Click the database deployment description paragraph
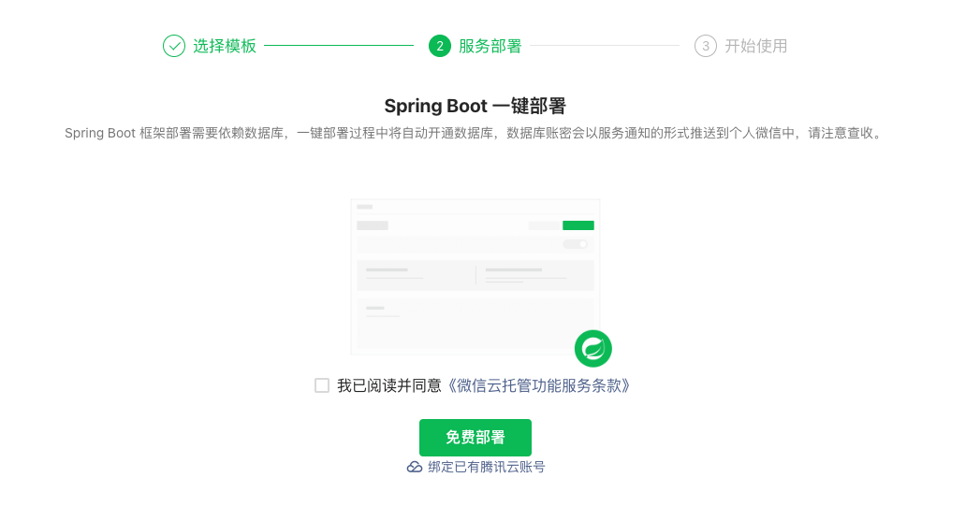This screenshot has height=521, width=980. tap(474, 134)
